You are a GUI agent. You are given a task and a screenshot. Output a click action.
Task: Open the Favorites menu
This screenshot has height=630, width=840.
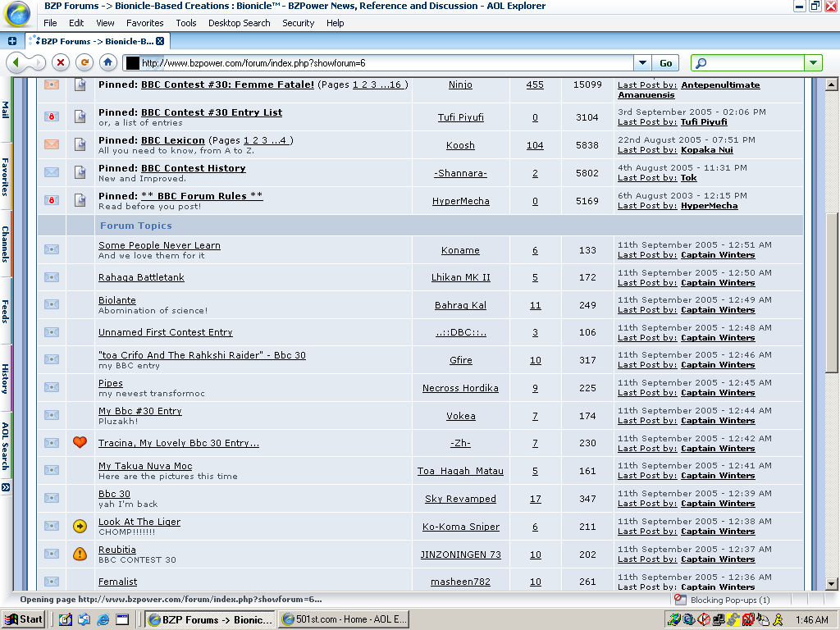[144, 23]
